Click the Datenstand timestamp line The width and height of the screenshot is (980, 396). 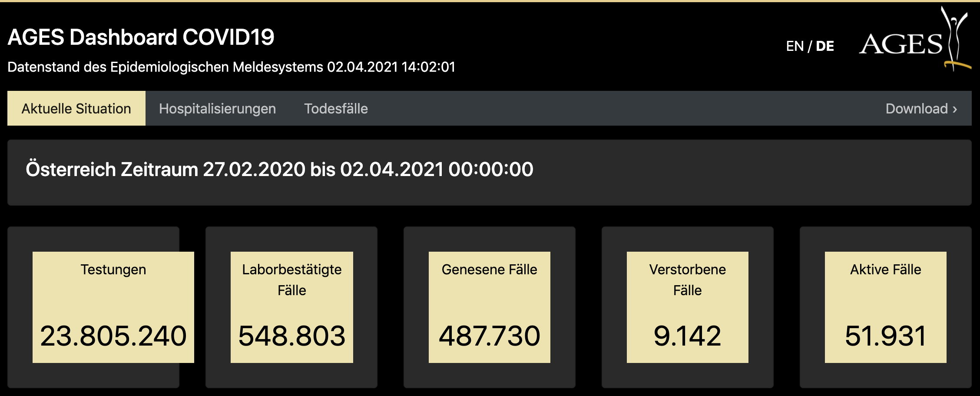click(231, 67)
